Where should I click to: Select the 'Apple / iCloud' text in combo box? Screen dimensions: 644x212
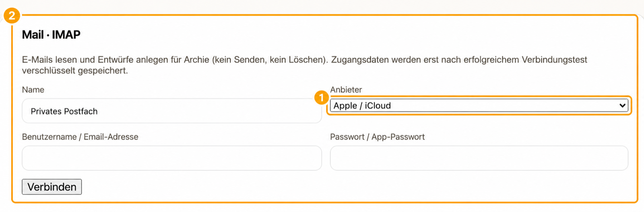point(362,106)
